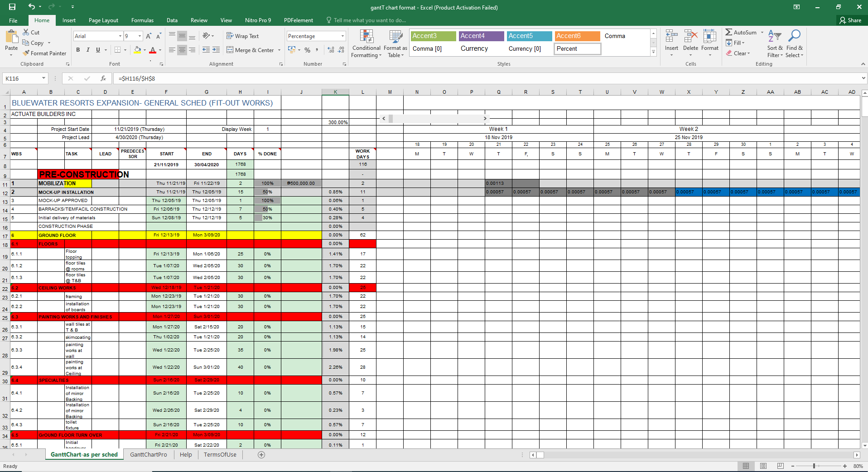Open the File tab
Image resolution: width=868 pixels, height=472 pixels.
click(13, 20)
